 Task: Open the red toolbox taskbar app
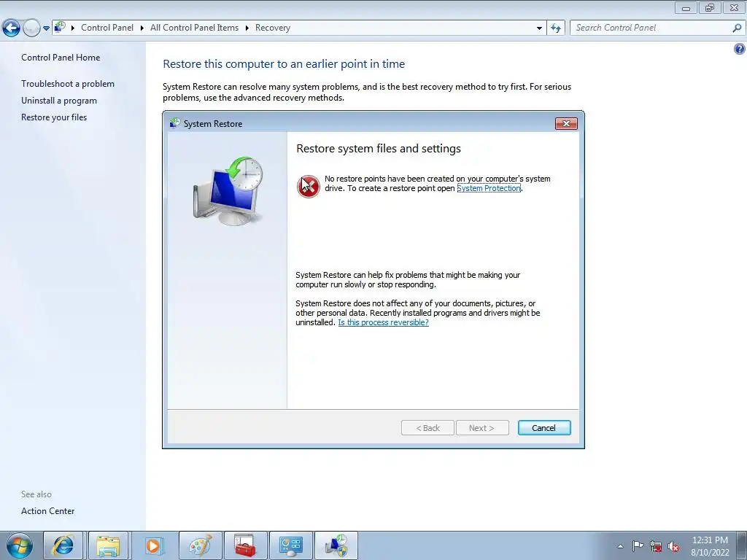tap(245, 545)
